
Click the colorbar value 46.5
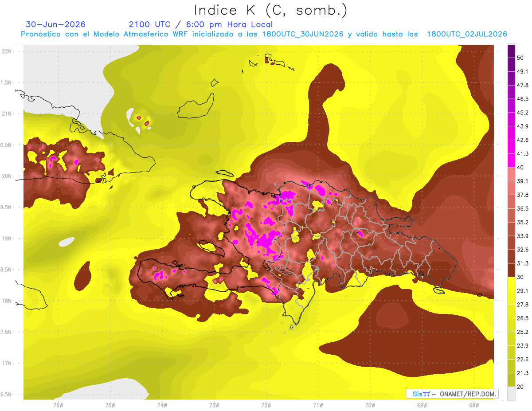point(522,99)
